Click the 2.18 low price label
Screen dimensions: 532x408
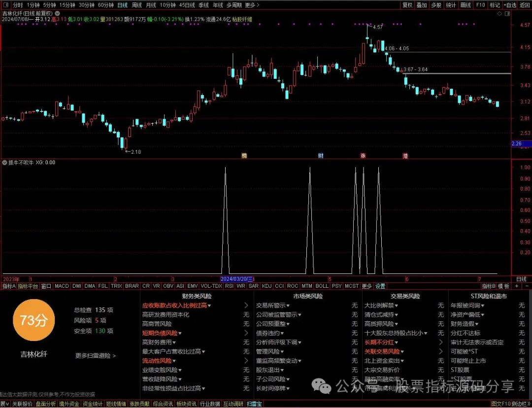pos(136,152)
